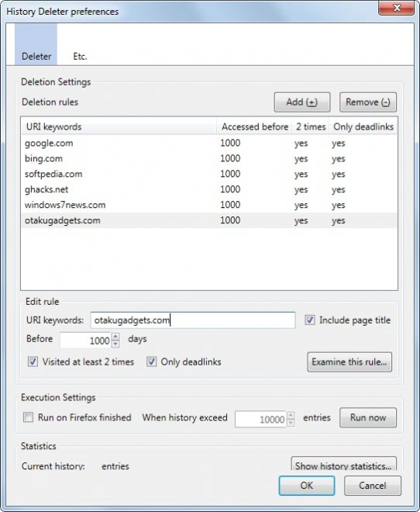Click the 2 times column header
The width and height of the screenshot is (420, 512).
(x=311, y=126)
